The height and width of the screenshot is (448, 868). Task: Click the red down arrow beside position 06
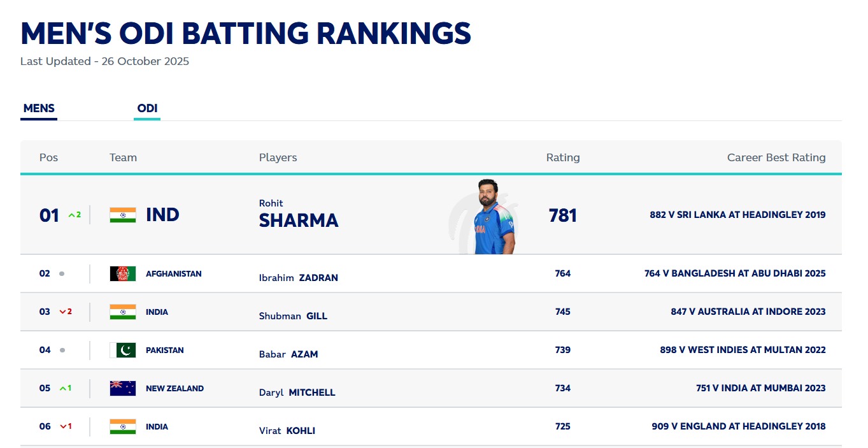[62, 426]
